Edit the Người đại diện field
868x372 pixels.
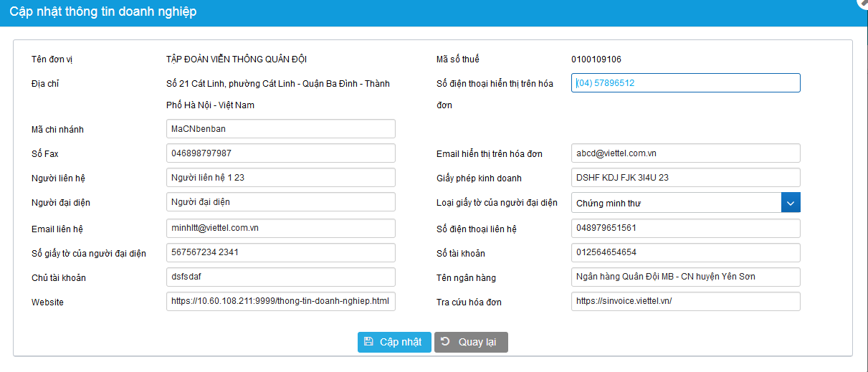click(280, 202)
